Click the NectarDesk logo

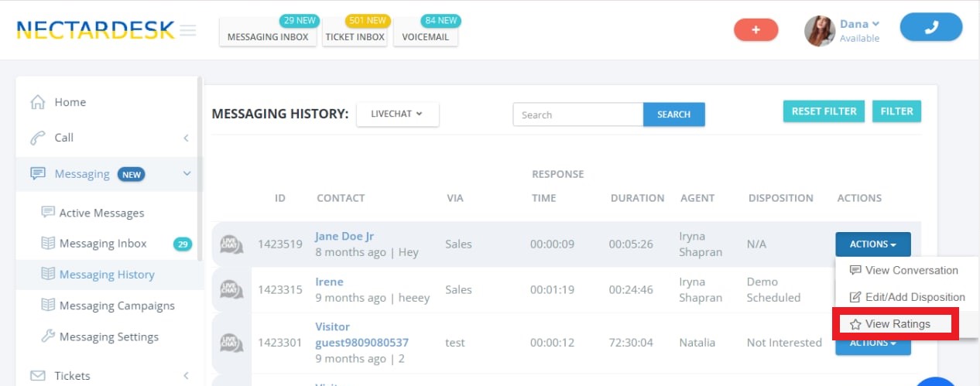click(95, 30)
